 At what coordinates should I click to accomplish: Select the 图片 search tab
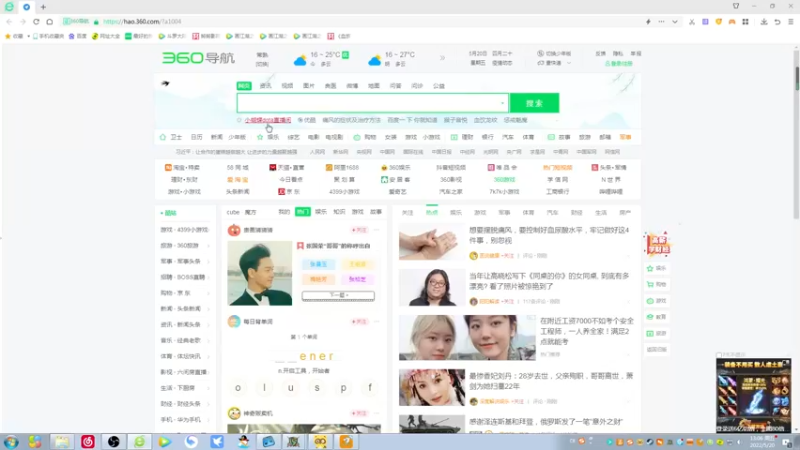point(309,86)
